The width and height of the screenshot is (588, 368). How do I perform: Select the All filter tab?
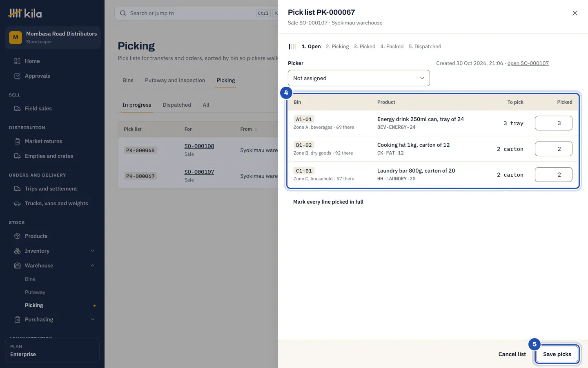click(206, 105)
